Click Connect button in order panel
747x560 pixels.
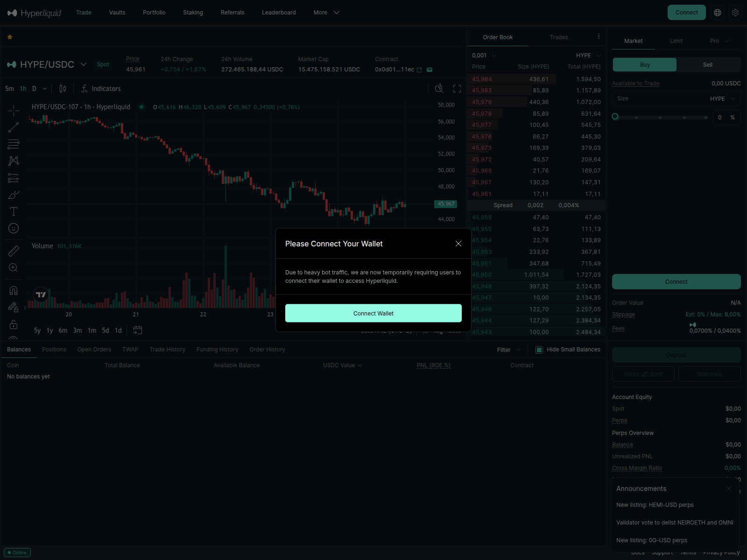pos(676,282)
